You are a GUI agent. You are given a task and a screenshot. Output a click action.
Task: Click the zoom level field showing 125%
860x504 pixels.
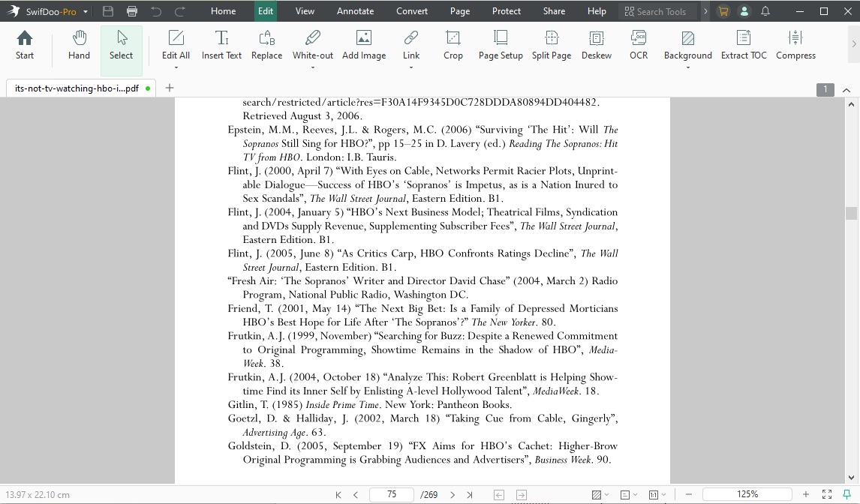tap(747, 495)
